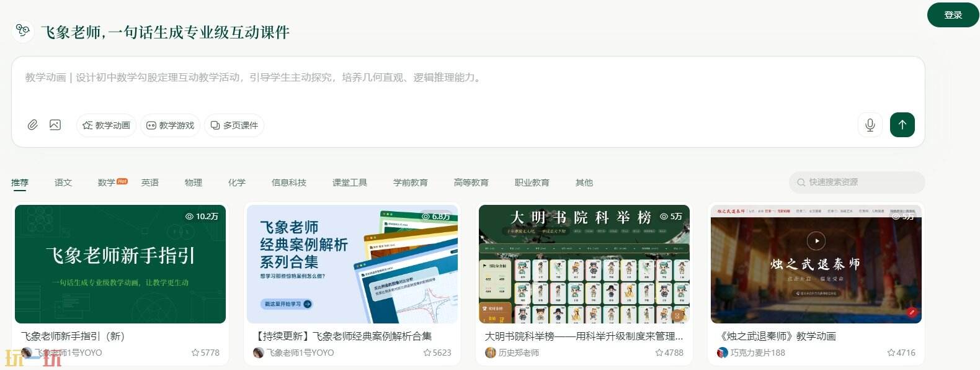This screenshot has width=980, height=370.
Task: Open title 【持续更新】飞象老师经典案例解析合集
Action: pos(343,336)
